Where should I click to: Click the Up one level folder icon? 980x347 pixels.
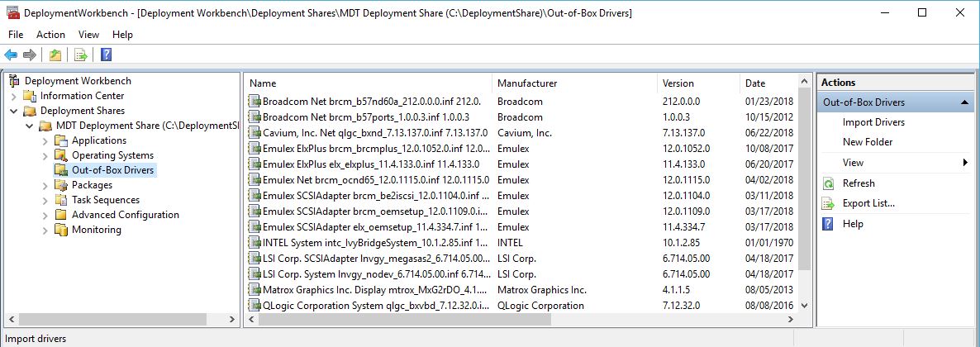[x=55, y=55]
